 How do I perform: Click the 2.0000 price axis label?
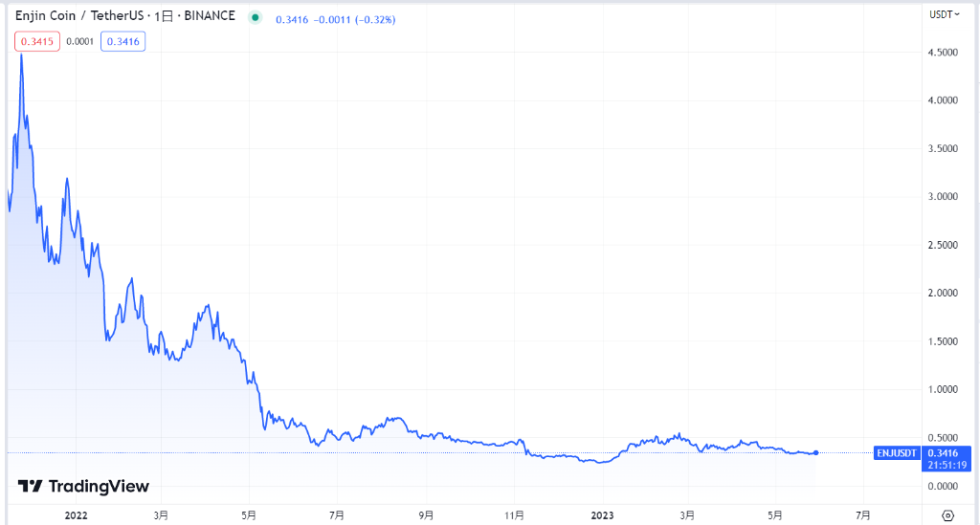943,293
